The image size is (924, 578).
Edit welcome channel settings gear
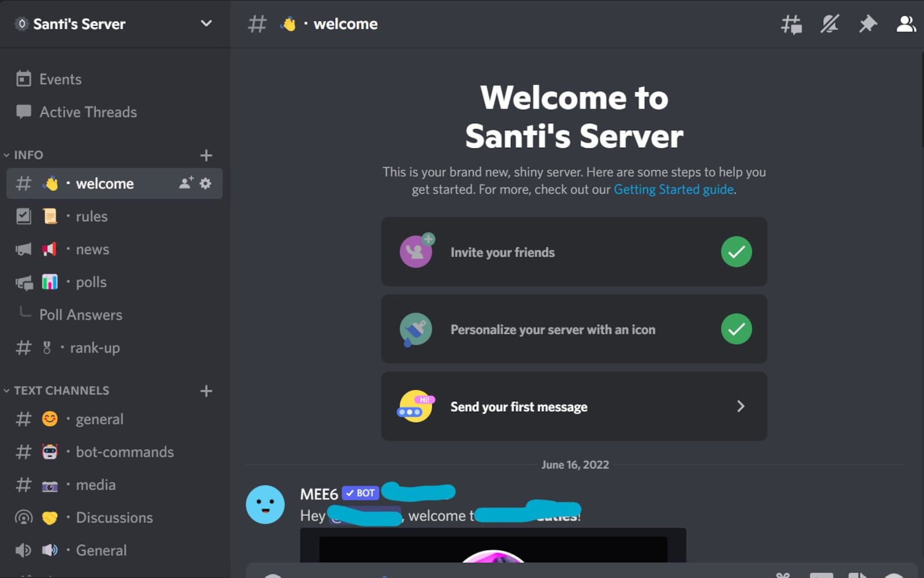coord(205,183)
